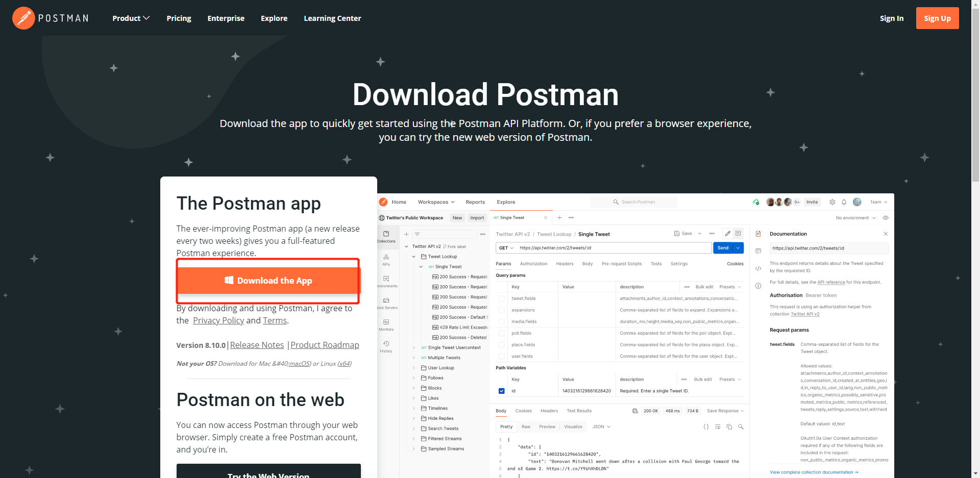This screenshot has height=478, width=980.
Task: Open the Learning Center link
Action: tap(332, 18)
